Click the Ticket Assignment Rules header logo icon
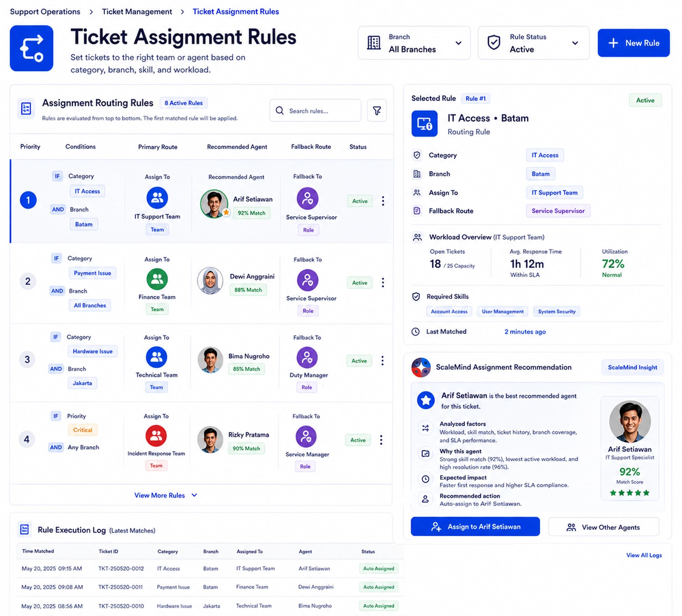This screenshot has width=682, height=616. click(32, 48)
